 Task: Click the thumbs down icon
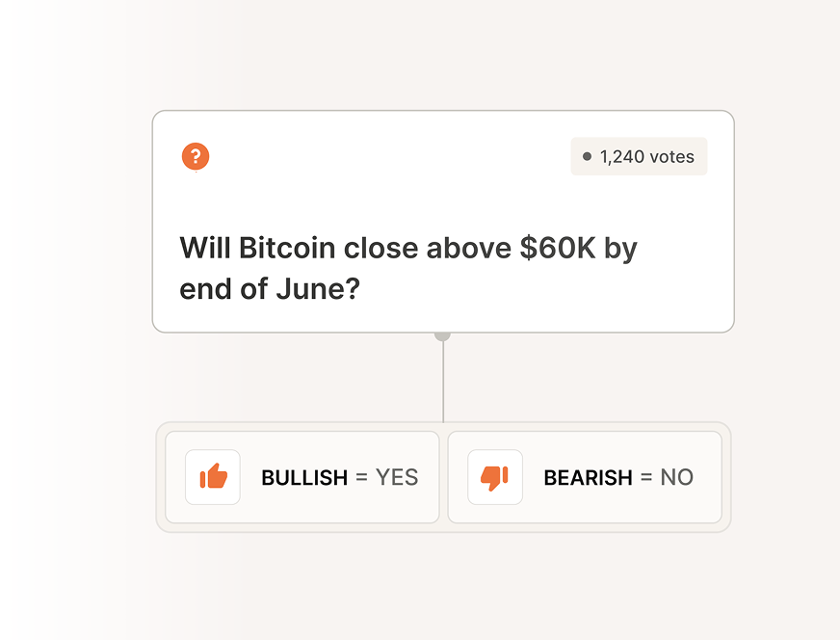point(494,477)
